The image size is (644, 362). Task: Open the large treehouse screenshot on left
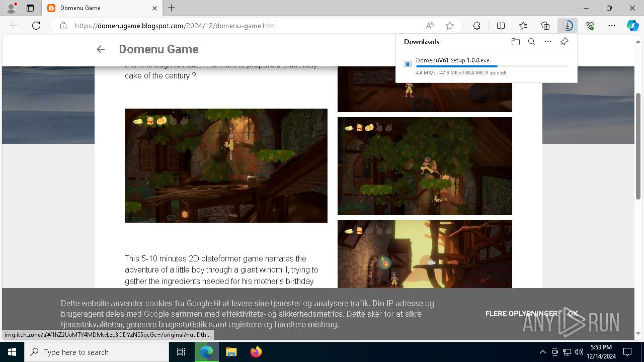click(226, 165)
